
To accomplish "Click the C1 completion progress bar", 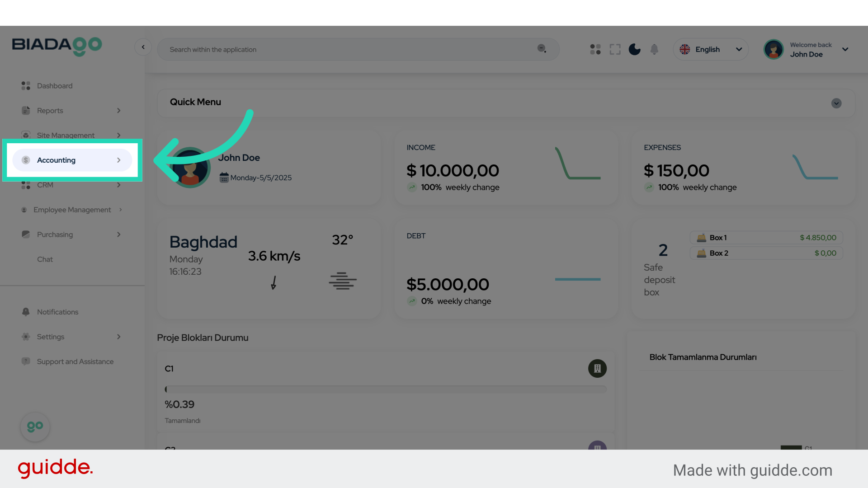I will [x=386, y=389].
